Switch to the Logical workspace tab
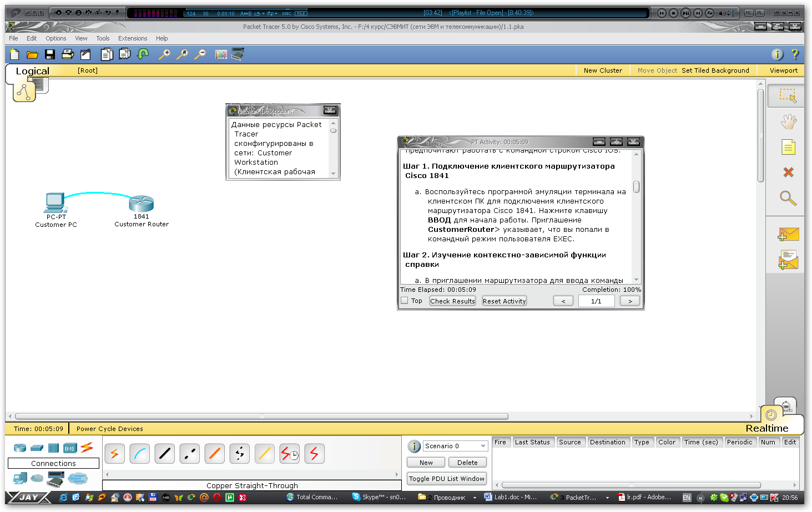The width and height of the screenshot is (812, 512). click(32, 71)
